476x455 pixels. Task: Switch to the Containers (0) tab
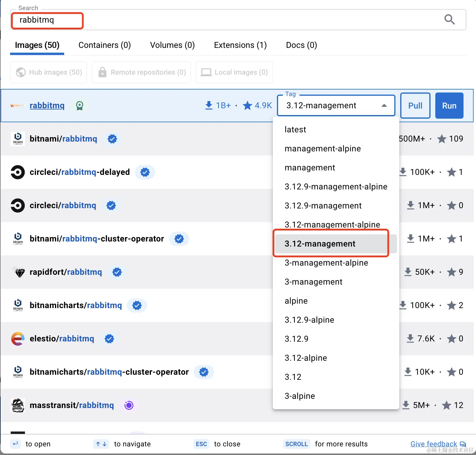point(105,45)
